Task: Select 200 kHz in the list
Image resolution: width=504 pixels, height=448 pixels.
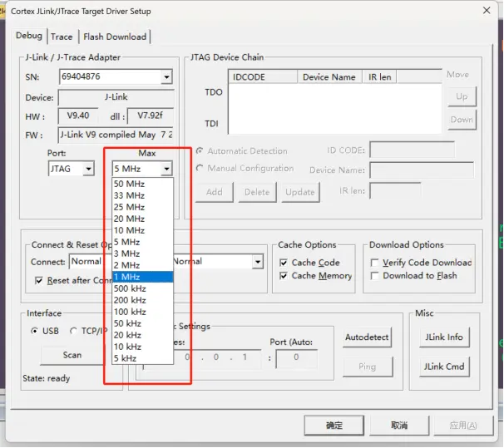Action: (x=142, y=300)
